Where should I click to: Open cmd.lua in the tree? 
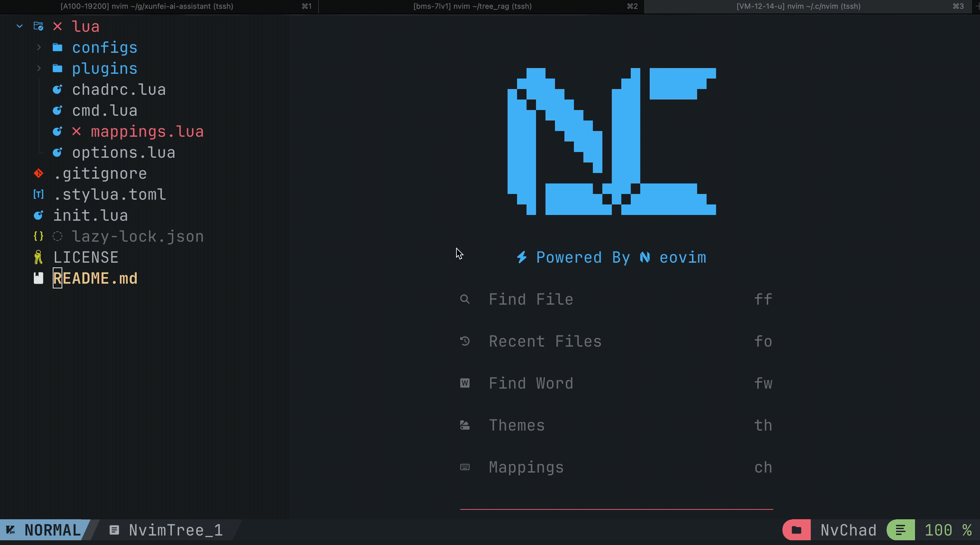coord(105,110)
